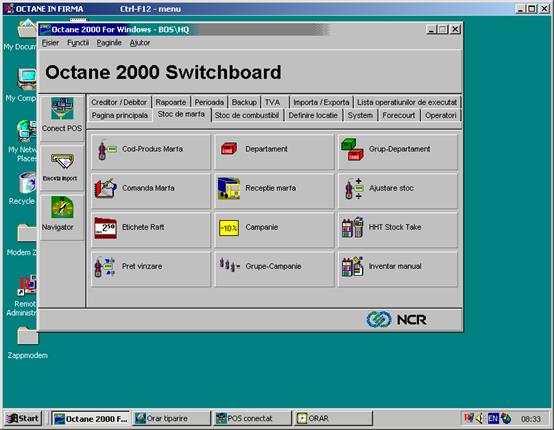This screenshot has height=430, width=554.
Task: Click the yellow -10% Campanie icon
Action: [229, 228]
